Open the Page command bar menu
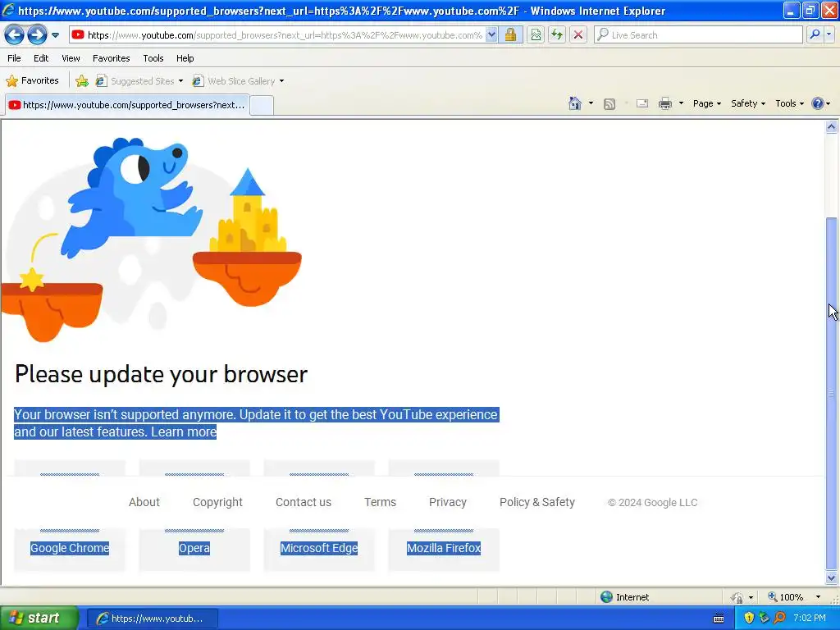Screen dimensions: 840x630 click(x=706, y=103)
